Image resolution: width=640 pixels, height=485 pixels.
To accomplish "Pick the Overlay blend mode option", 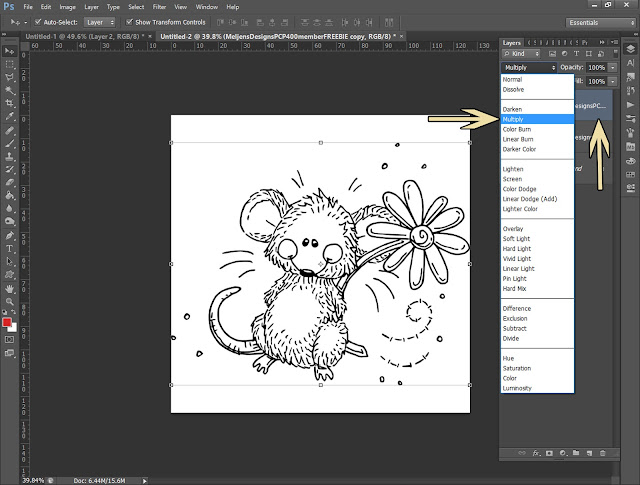I will pyautogui.click(x=513, y=228).
